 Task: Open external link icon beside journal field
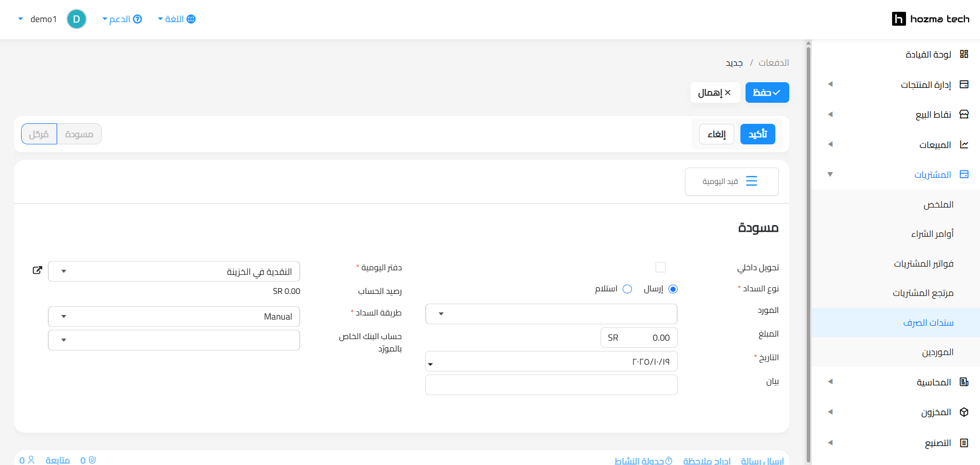coord(37,270)
